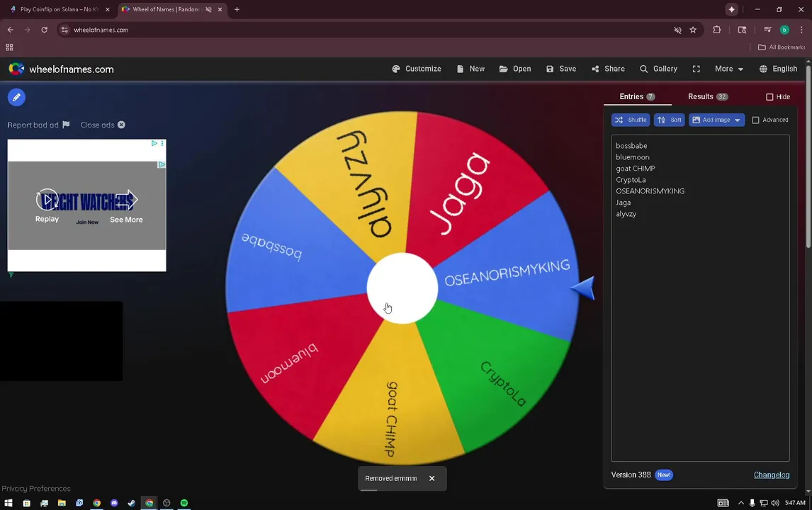Image resolution: width=812 pixels, height=510 pixels.
Task: Open a new browser tab
Action: 237,9
